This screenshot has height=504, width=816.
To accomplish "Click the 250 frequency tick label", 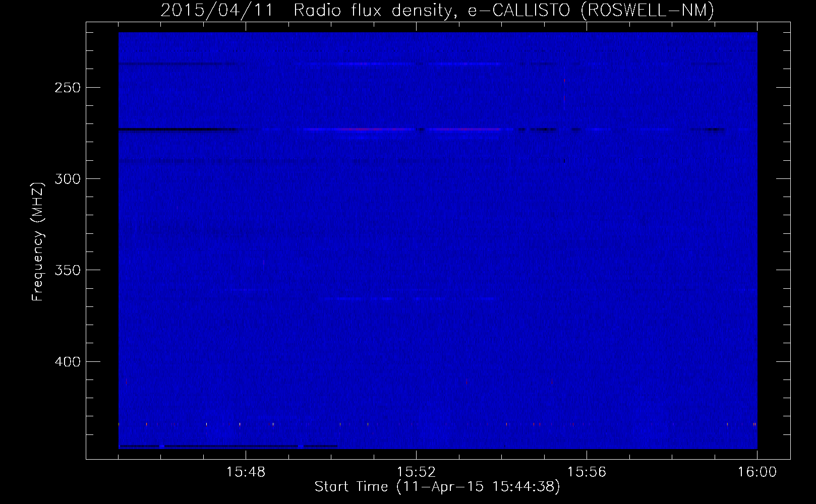I will coord(68,88).
